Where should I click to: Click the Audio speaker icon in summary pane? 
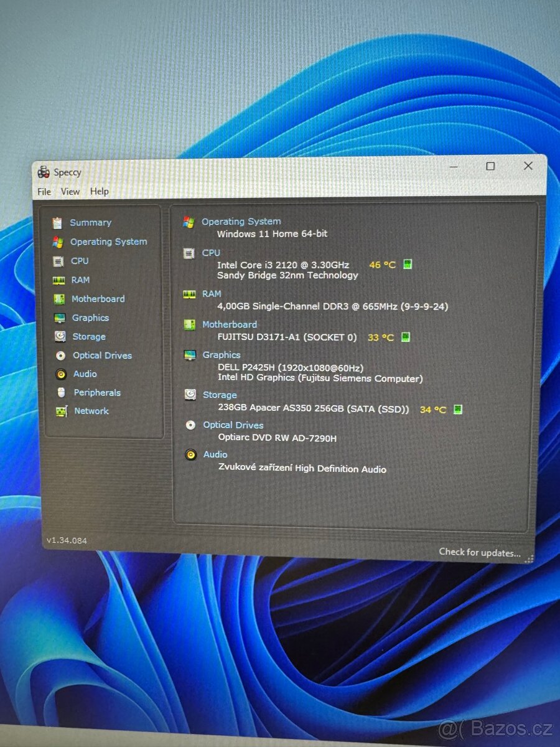(191, 455)
